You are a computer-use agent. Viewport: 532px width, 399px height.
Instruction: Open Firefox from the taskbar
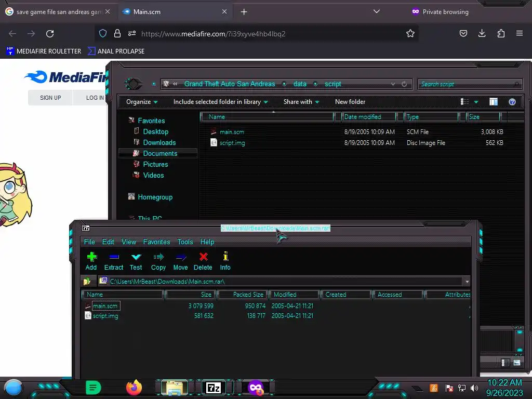click(134, 388)
